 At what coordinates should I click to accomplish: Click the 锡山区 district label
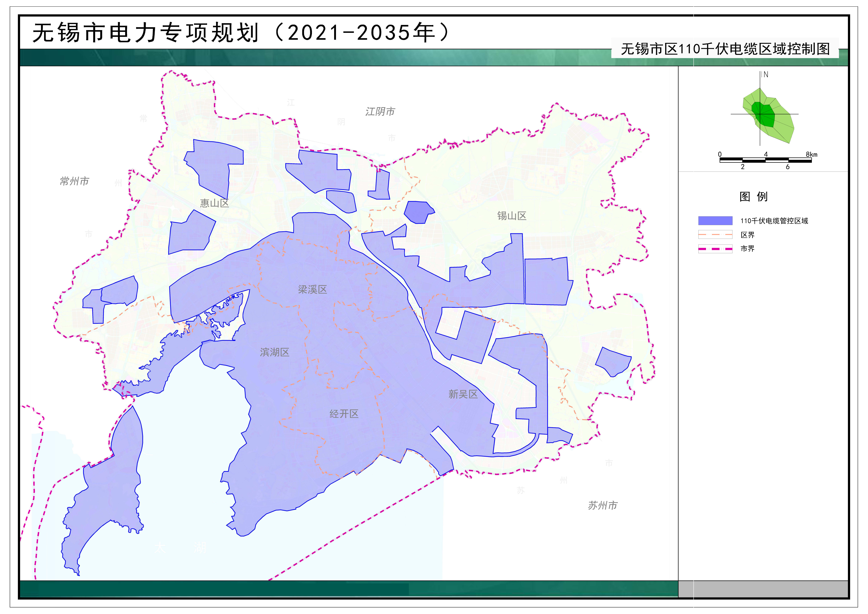pyautogui.click(x=511, y=216)
